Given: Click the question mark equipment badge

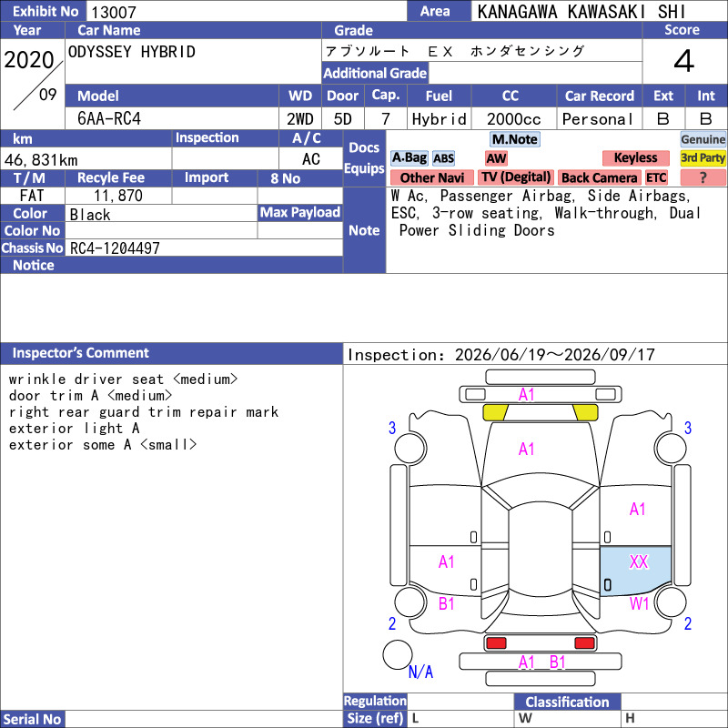Looking at the screenshot, I should coord(703,177).
